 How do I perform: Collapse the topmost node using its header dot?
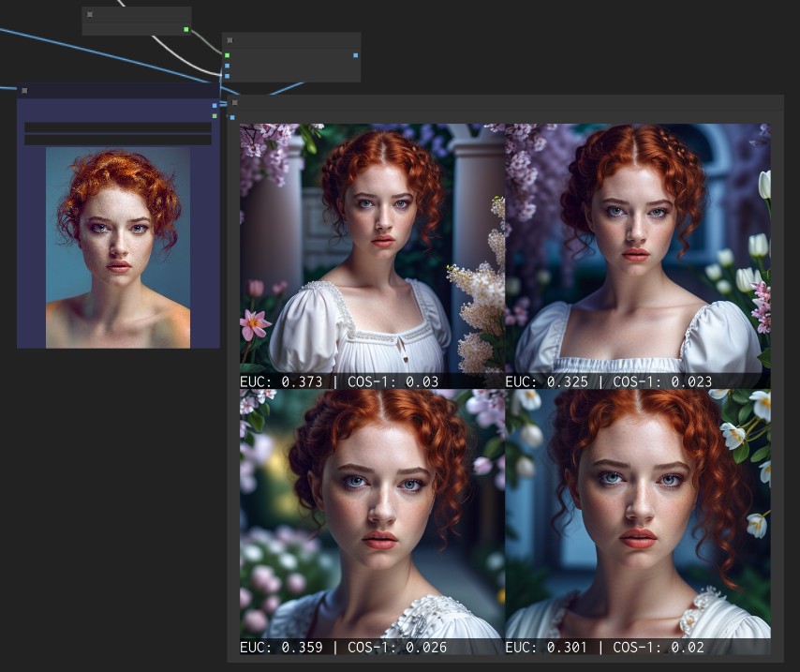click(89, 14)
